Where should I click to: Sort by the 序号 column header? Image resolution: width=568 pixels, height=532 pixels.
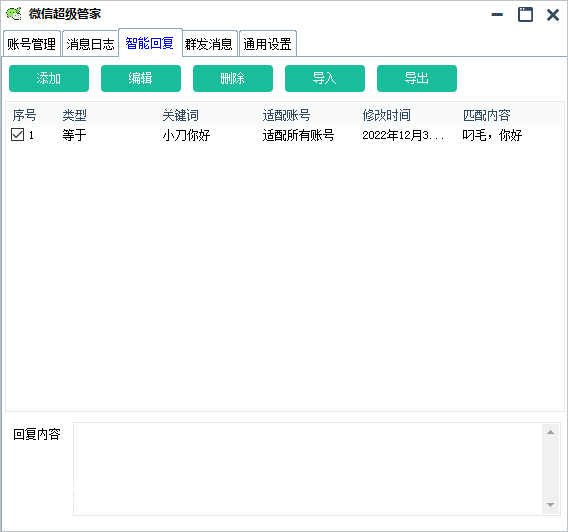[25, 115]
